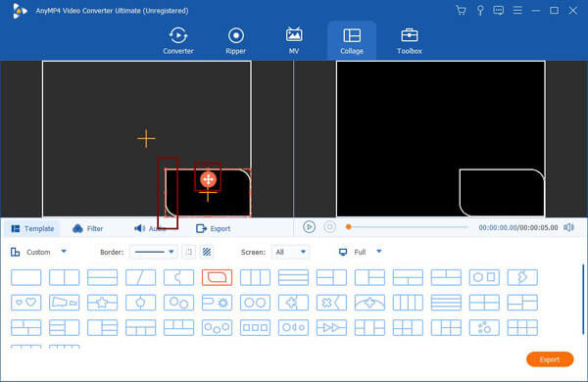Select the three vertical columns template
The height and width of the screenshot is (382, 588).
point(255,277)
